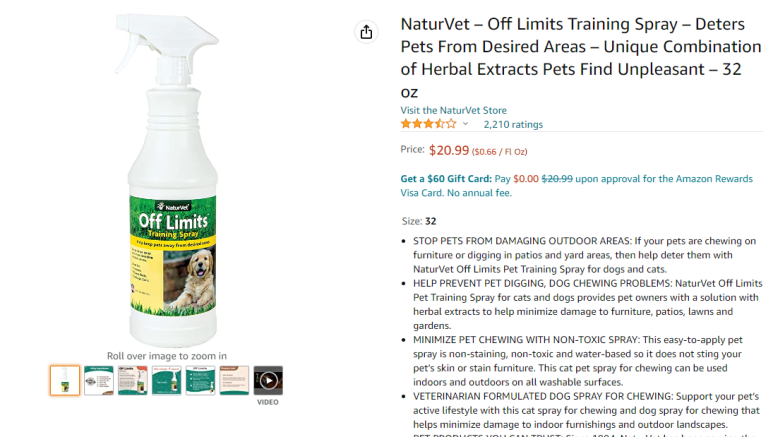Open the Amazon Rewards Visa Card approval text
Image resolution: width=773 pixels, height=437 pixels.
point(576,185)
